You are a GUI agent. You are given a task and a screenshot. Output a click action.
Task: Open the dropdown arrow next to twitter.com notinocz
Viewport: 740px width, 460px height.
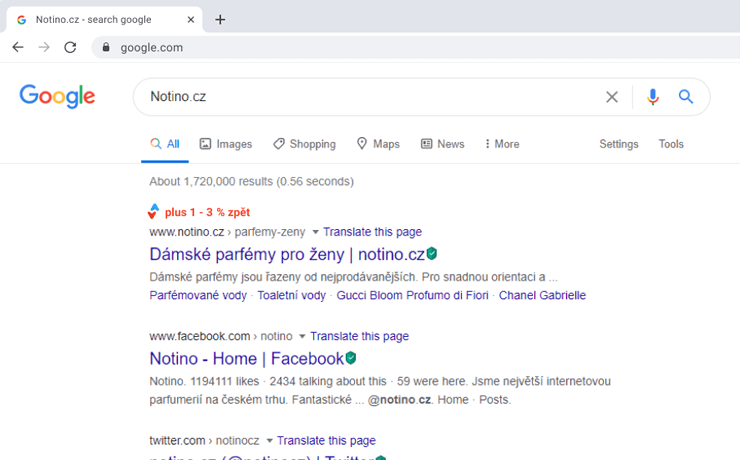pos(269,441)
